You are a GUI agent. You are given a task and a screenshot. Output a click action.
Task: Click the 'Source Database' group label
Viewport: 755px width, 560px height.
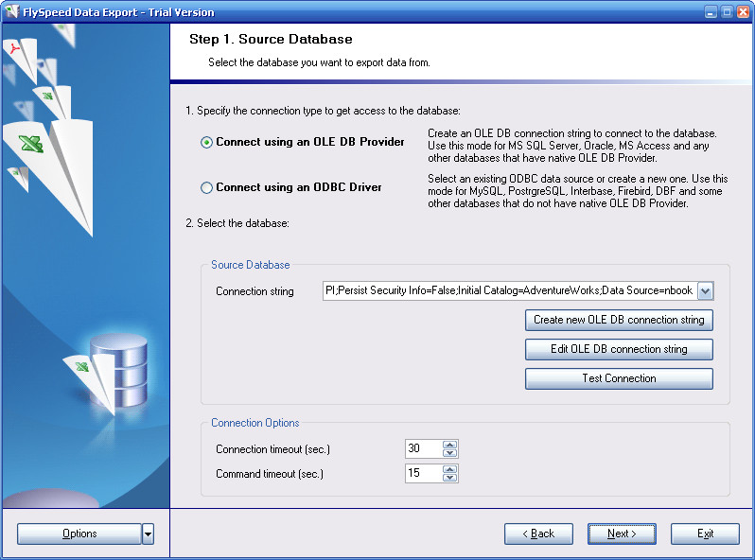(251, 265)
